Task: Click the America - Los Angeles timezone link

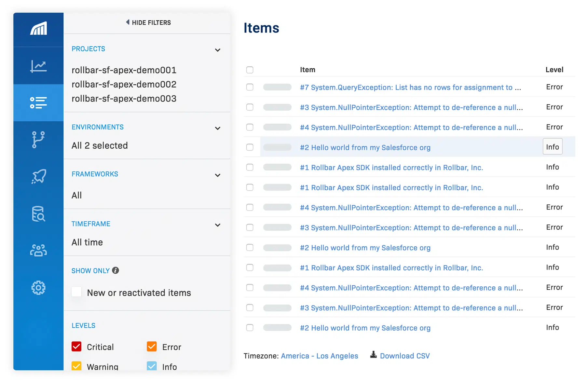Action: 319,356
